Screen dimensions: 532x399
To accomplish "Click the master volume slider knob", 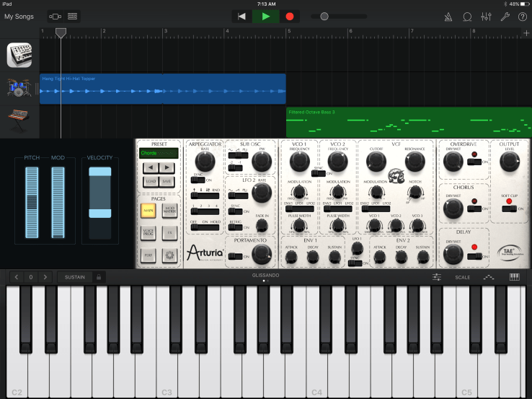I will [x=324, y=16].
